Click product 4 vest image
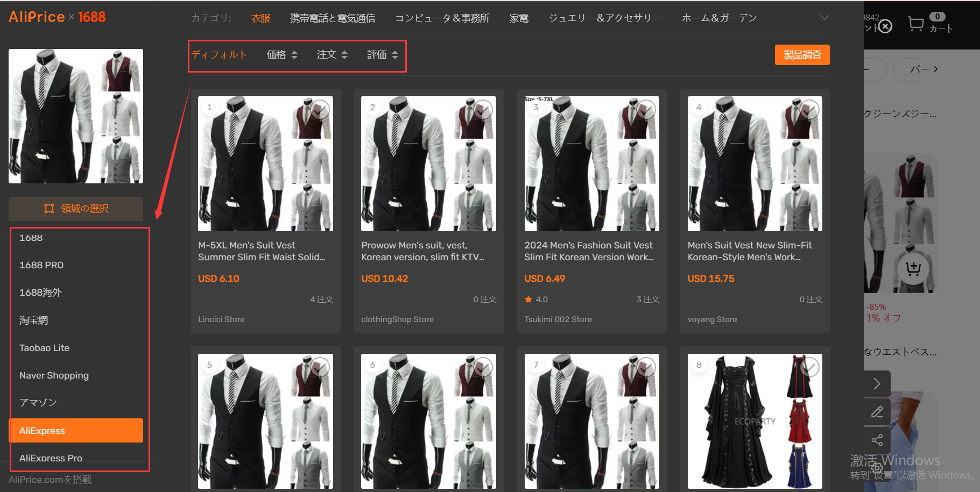 pos(755,163)
